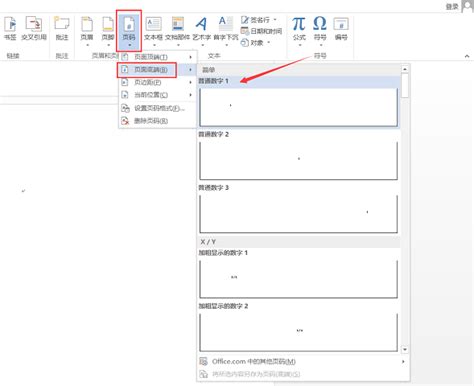Click the gallery scrollbar up arrow
This screenshot has width=474, height=386.
[x=405, y=69]
